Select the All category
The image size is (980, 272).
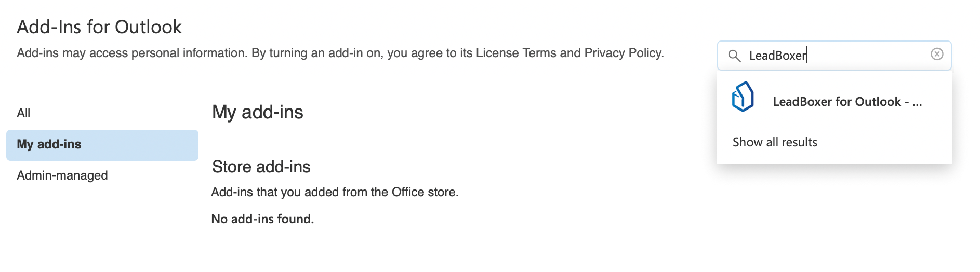tap(23, 113)
